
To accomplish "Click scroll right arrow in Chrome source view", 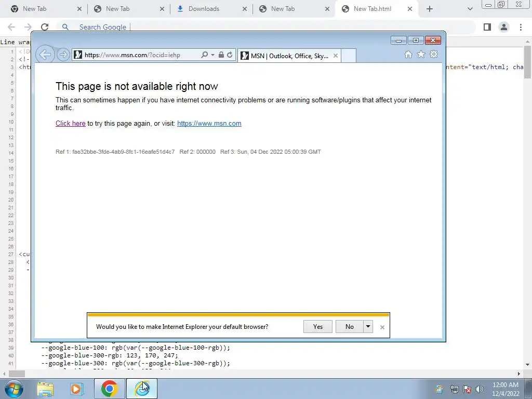I will coord(519,374).
